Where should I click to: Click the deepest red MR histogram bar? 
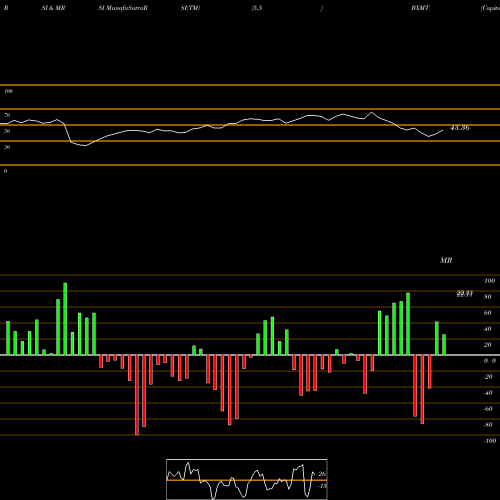coord(137,395)
